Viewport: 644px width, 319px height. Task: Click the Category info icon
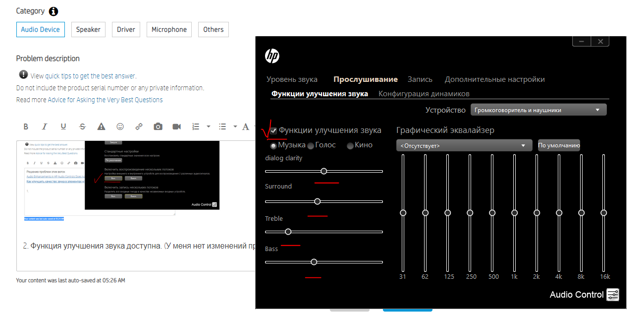pos(54,11)
